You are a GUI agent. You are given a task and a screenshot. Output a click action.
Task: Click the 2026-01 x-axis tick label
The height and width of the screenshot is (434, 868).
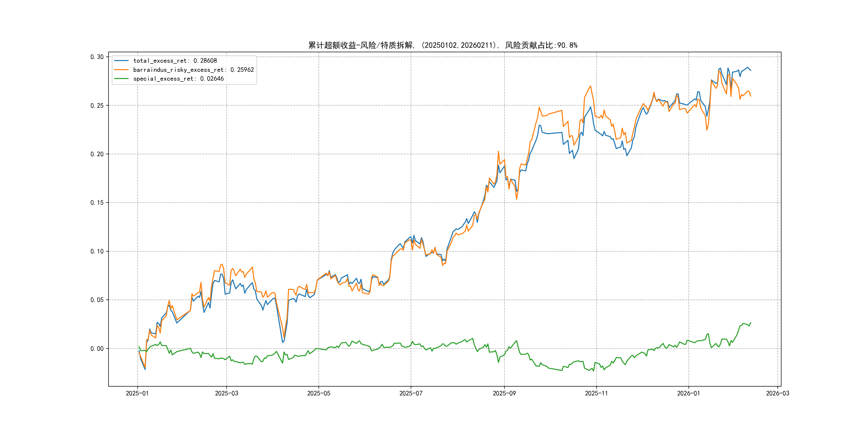(x=689, y=393)
